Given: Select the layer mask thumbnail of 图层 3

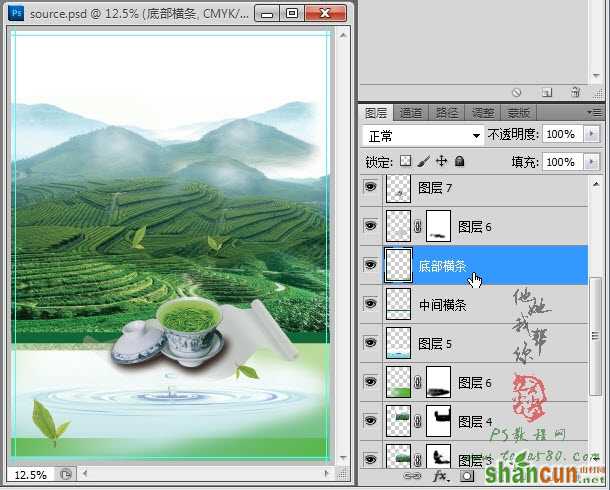Looking at the screenshot, I should click(438, 456).
